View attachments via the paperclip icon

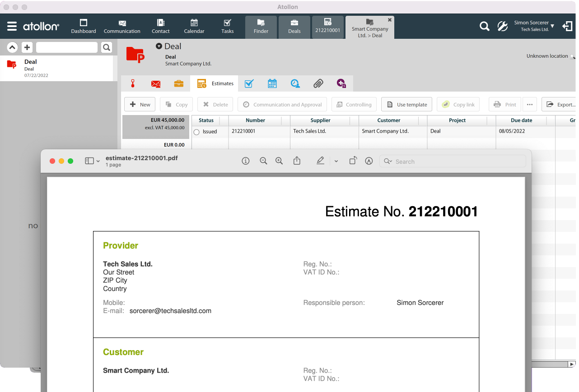click(318, 83)
